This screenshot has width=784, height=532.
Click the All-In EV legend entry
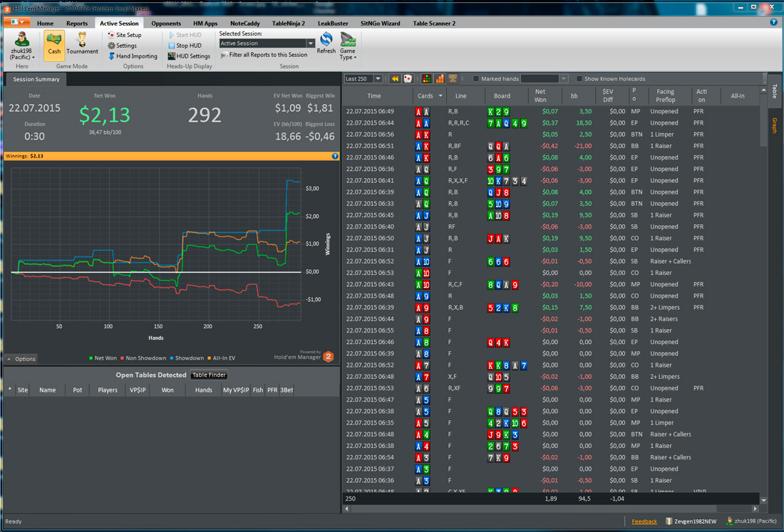click(x=221, y=358)
